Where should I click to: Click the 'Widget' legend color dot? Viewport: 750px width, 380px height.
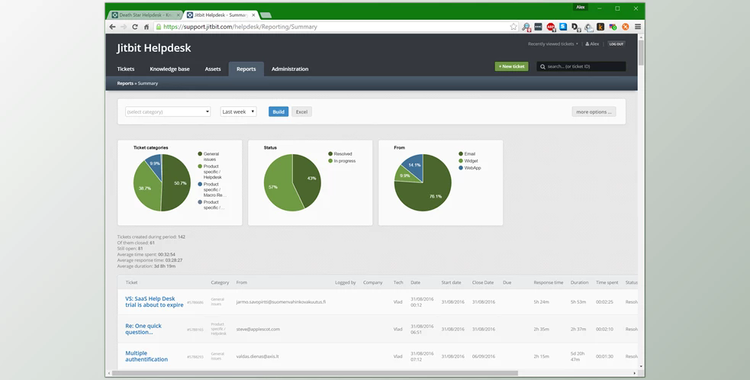[461, 161]
